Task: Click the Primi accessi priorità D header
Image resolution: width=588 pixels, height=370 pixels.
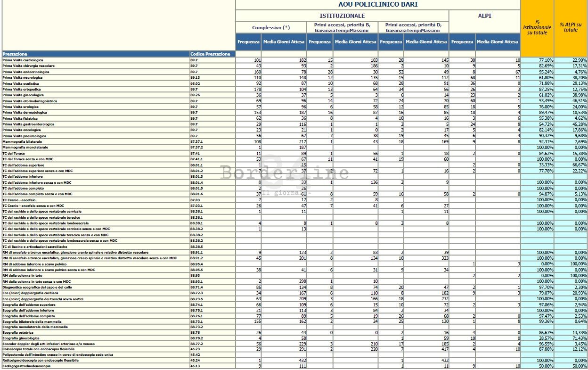Action: tap(413, 27)
